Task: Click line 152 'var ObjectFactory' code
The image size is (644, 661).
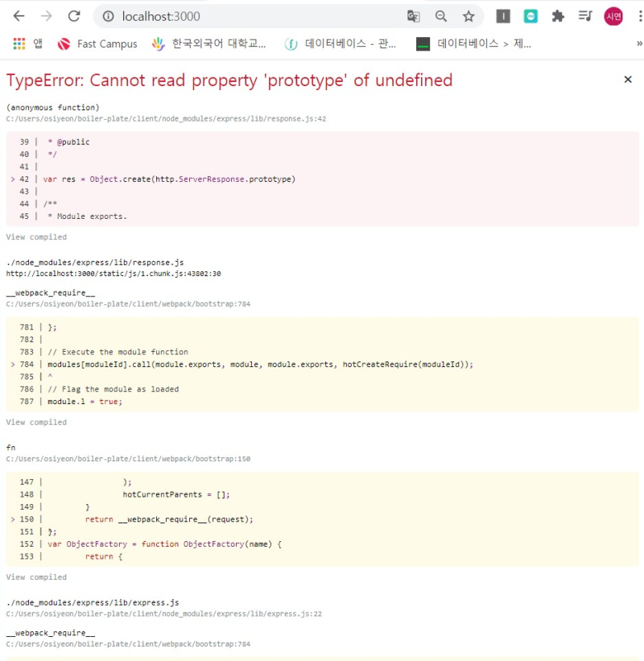Action: (x=164, y=544)
